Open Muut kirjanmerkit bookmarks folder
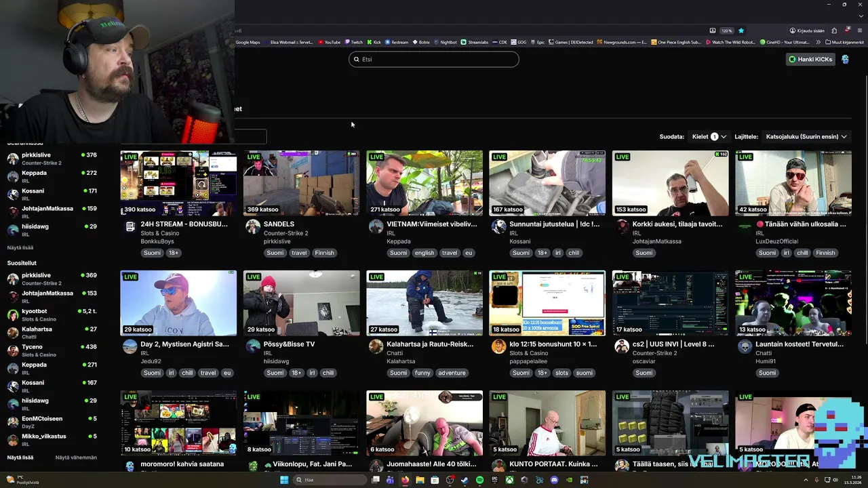The image size is (868, 488). coord(845,42)
